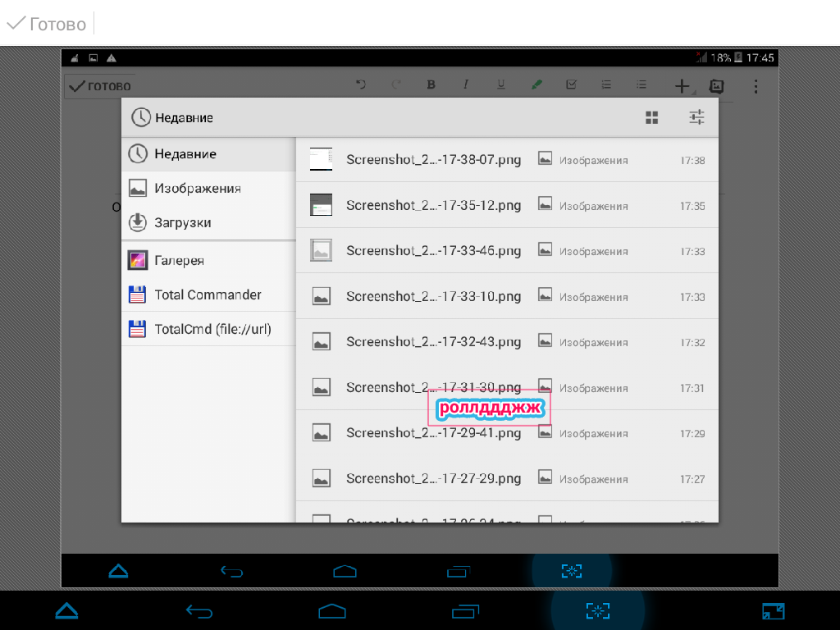Image resolution: width=840 pixels, height=630 pixels.
Task: Select file name Screenshot_2...-17-29-41.png
Action: tap(433, 433)
